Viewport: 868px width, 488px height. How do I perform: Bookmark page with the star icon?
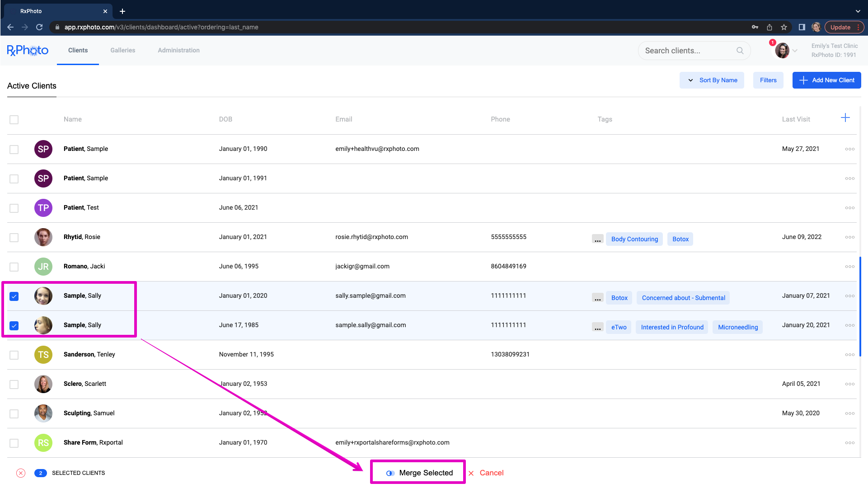784,27
